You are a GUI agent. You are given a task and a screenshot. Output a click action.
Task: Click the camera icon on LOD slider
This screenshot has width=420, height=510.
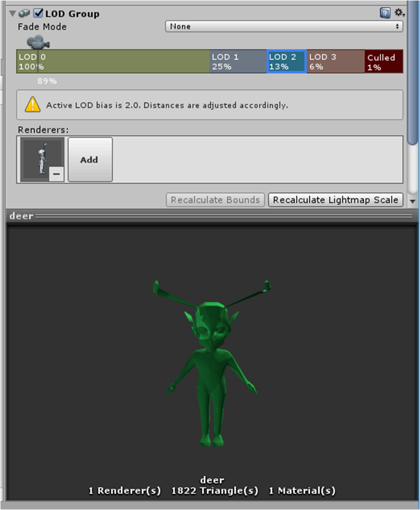click(x=38, y=42)
